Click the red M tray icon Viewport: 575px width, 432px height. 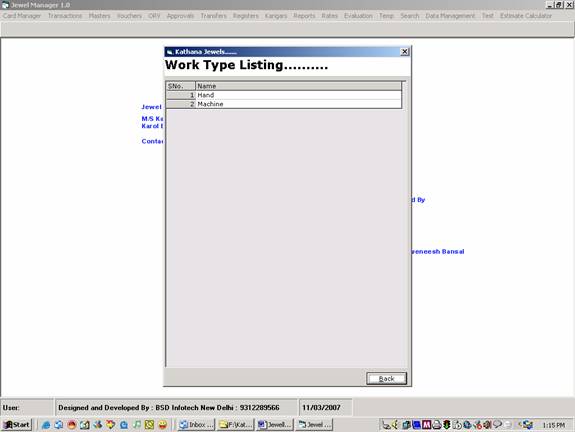pyautogui.click(x=426, y=425)
